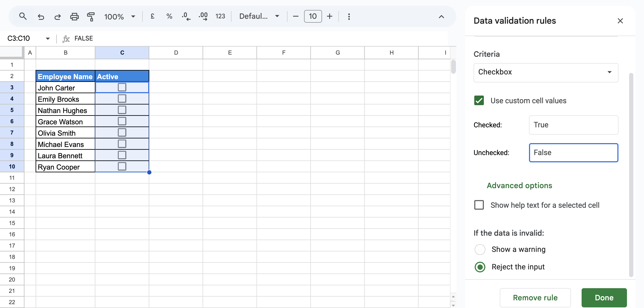This screenshot has height=308, width=644.
Task: Enable Show help text for selected cell
Action: pyautogui.click(x=479, y=205)
